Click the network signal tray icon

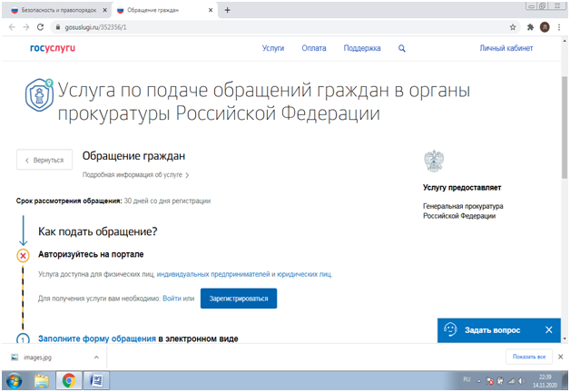click(512, 381)
